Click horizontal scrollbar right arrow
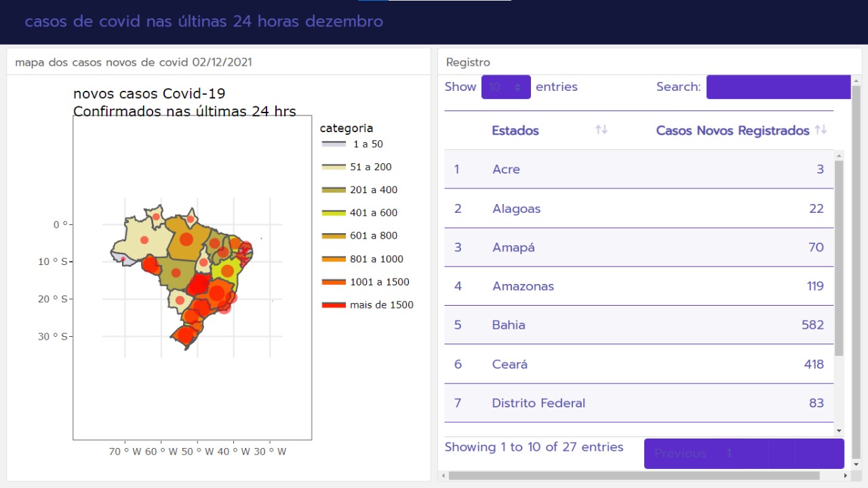 tap(846, 476)
